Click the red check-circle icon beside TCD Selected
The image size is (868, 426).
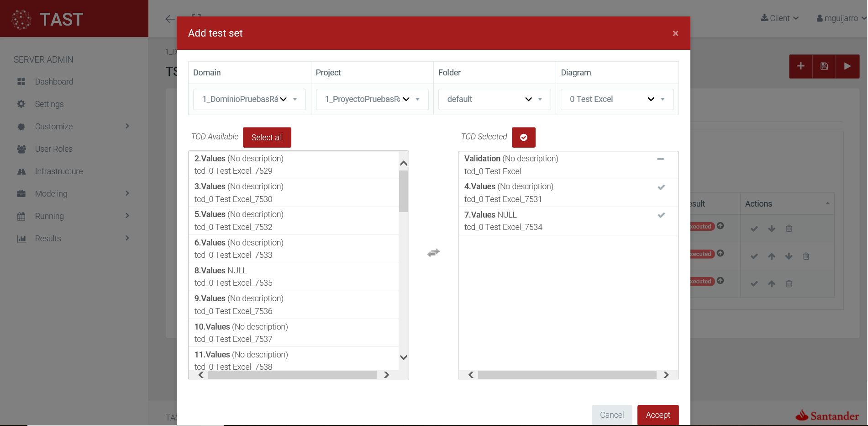point(523,137)
